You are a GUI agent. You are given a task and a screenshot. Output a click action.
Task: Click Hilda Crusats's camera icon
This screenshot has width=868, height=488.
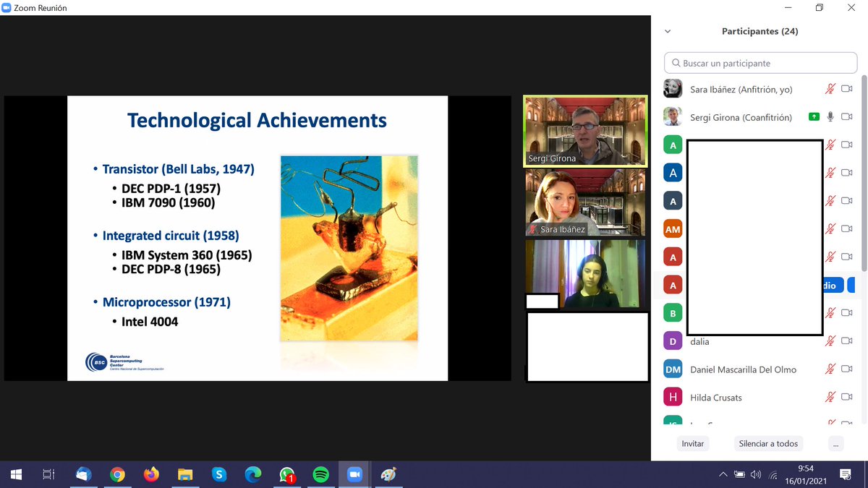click(846, 398)
